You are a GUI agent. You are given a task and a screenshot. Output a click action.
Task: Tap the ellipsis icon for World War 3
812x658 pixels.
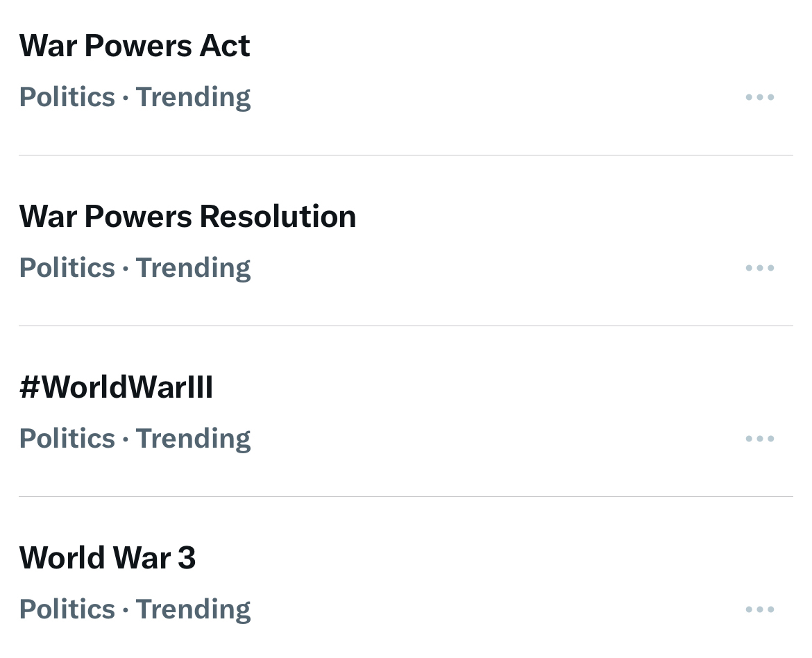tap(759, 609)
